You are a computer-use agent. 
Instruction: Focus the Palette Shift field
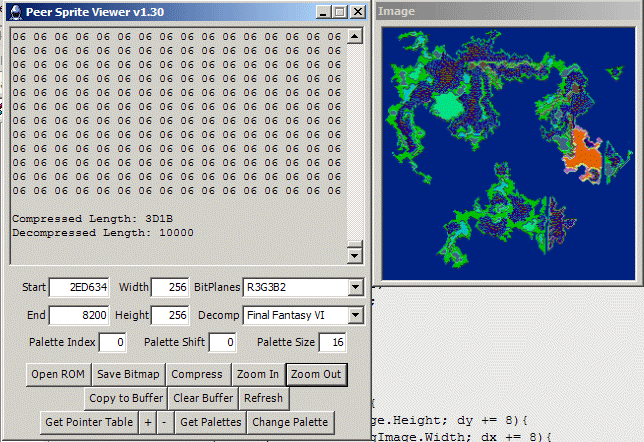[222, 343]
